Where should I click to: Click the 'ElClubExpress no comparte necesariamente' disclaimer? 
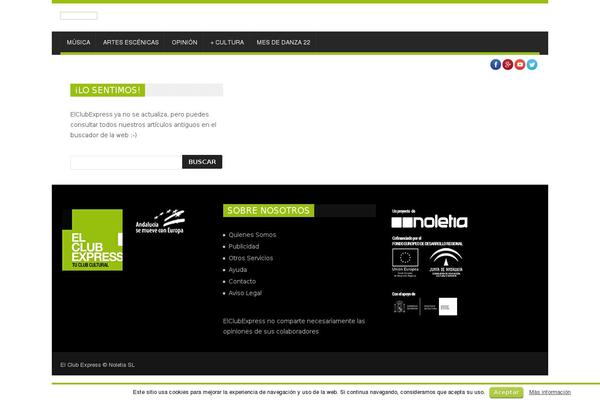click(294, 326)
